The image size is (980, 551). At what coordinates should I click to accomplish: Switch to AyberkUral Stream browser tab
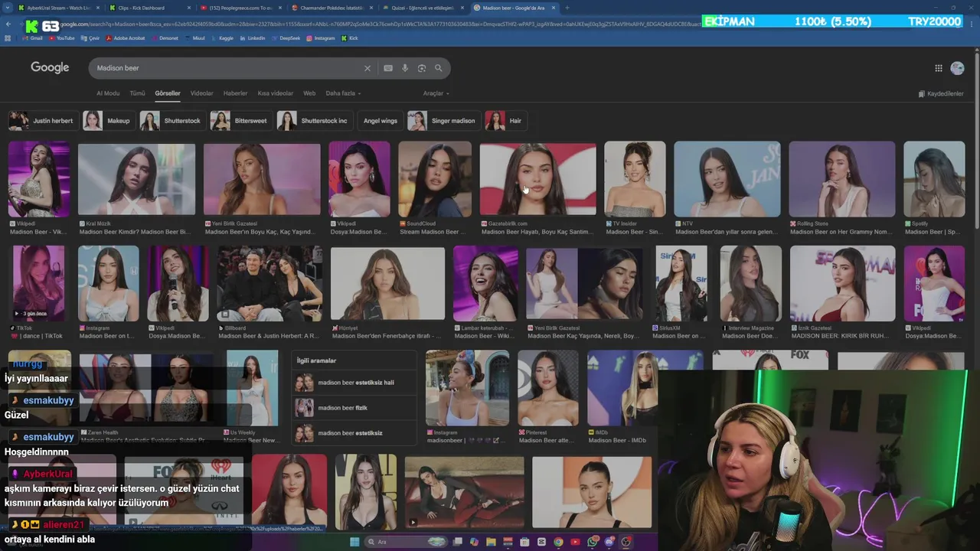(x=58, y=8)
